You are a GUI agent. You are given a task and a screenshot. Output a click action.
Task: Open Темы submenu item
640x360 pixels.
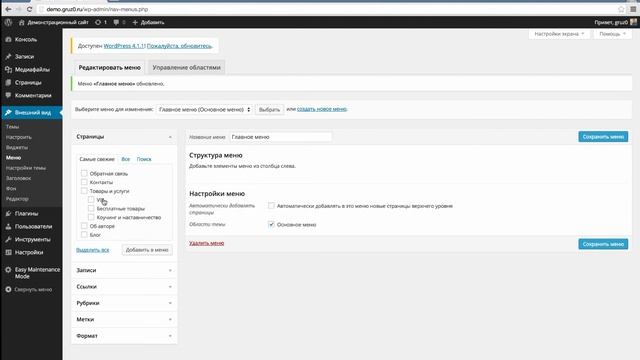(12, 127)
